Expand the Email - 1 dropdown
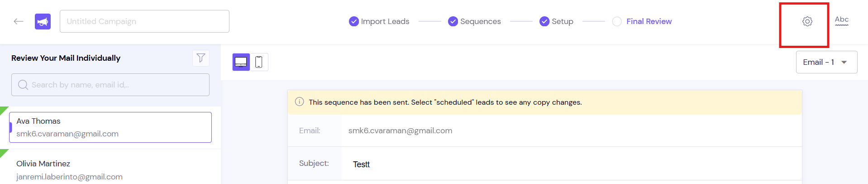 pyautogui.click(x=826, y=62)
